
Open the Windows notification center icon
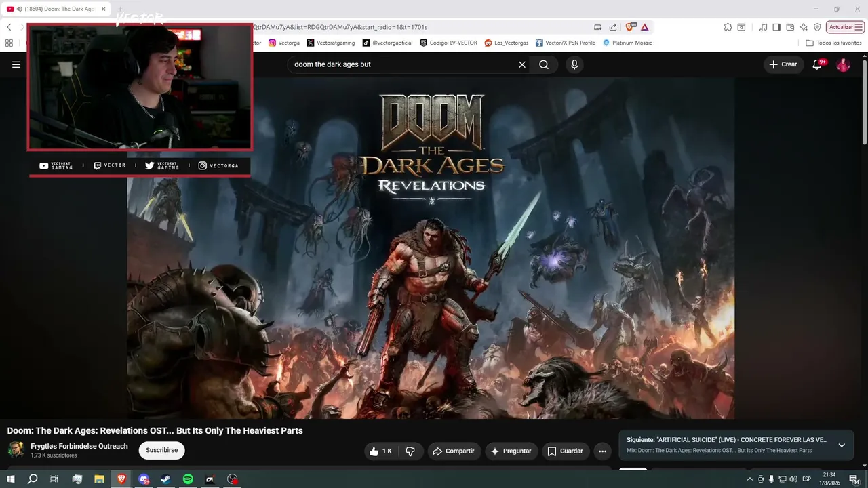[x=854, y=479]
